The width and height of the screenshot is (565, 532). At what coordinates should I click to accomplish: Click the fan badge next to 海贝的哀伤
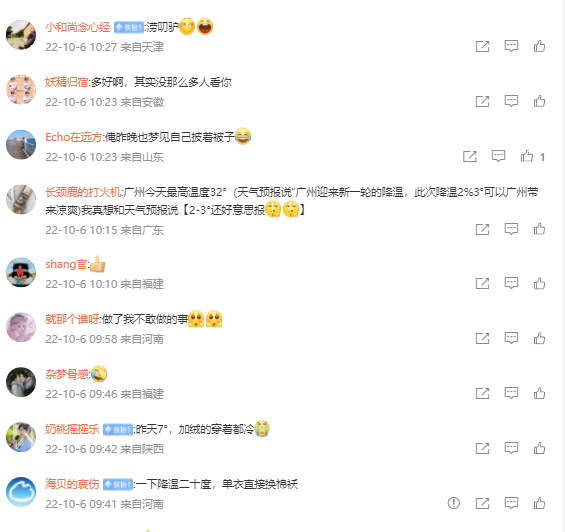pyautogui.click(x=118, y=484)
